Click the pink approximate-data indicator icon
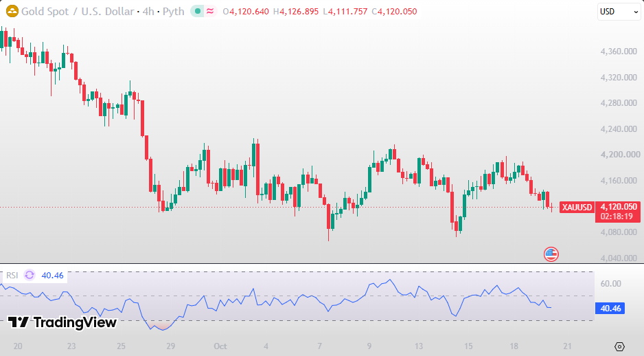The height and width of the screenshot is (356, 644). 210,12
